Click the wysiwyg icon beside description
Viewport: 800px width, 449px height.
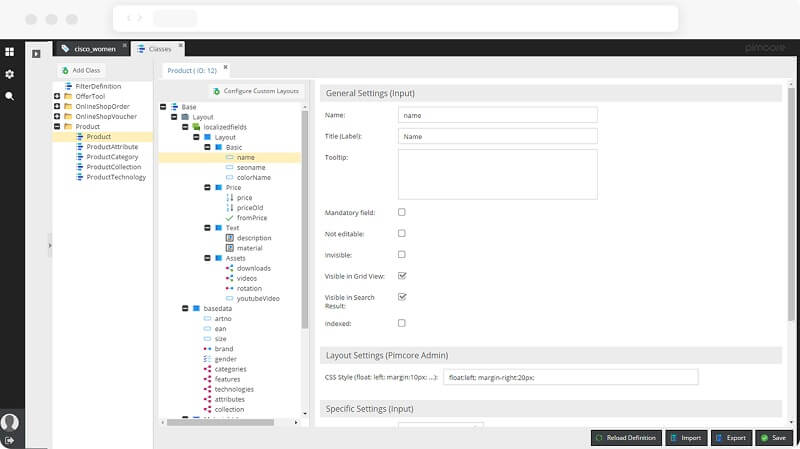(230, 238)
